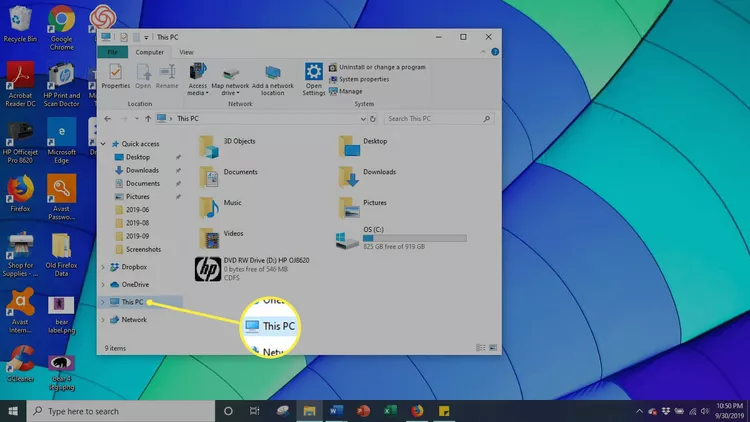The width and height of the screenshot is (750, 422).
Task: Click the Properties icon in the ribbon
Action: pos(115,76)
